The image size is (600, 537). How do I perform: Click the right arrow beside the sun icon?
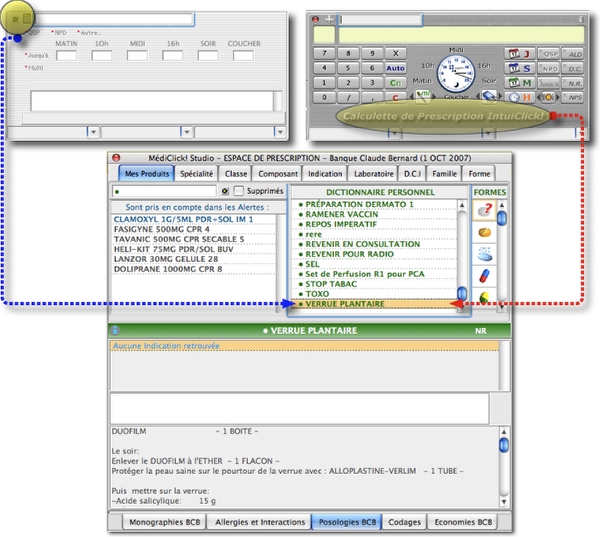tap(558, 97)
